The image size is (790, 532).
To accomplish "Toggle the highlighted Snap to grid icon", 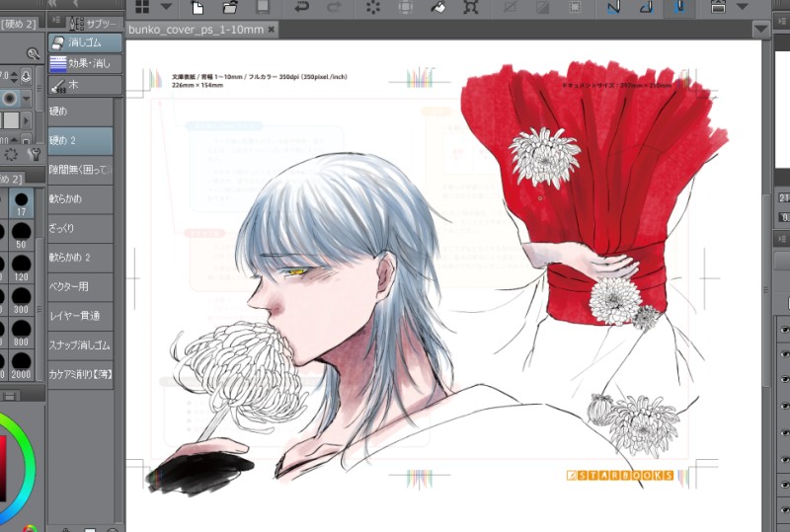I will [x=679, y=7].
